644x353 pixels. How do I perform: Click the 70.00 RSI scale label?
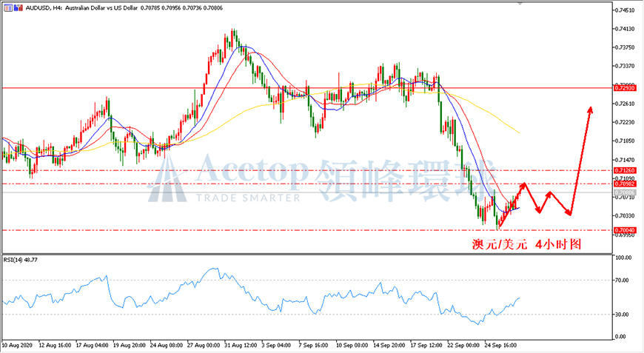(x=622, y=280)
